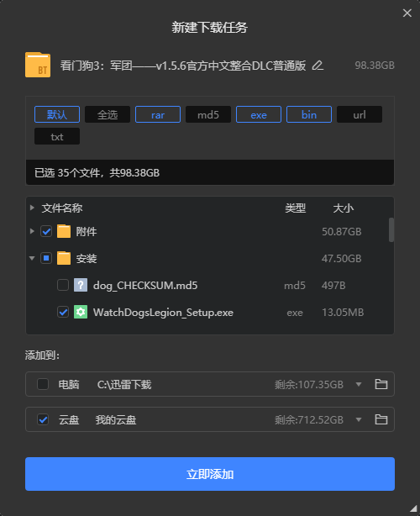Click the 98.38GB total size in header
The image size is (420, 516).
(375, 66)
